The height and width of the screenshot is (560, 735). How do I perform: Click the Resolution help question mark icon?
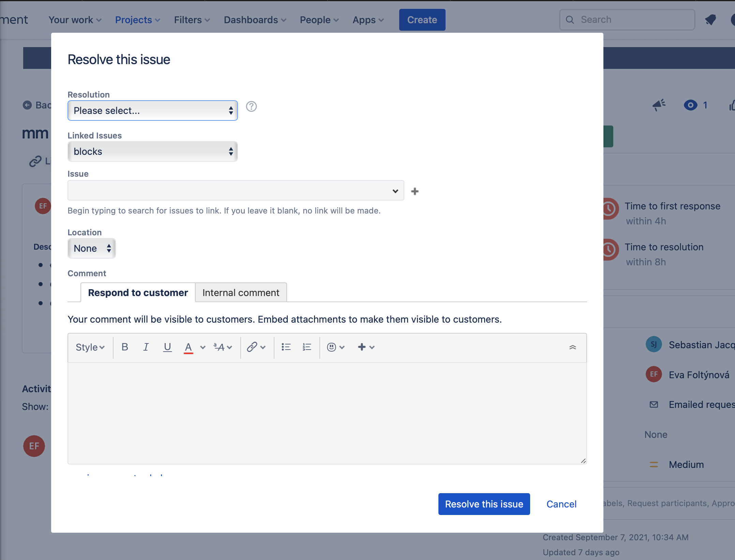tap(251, 107)
